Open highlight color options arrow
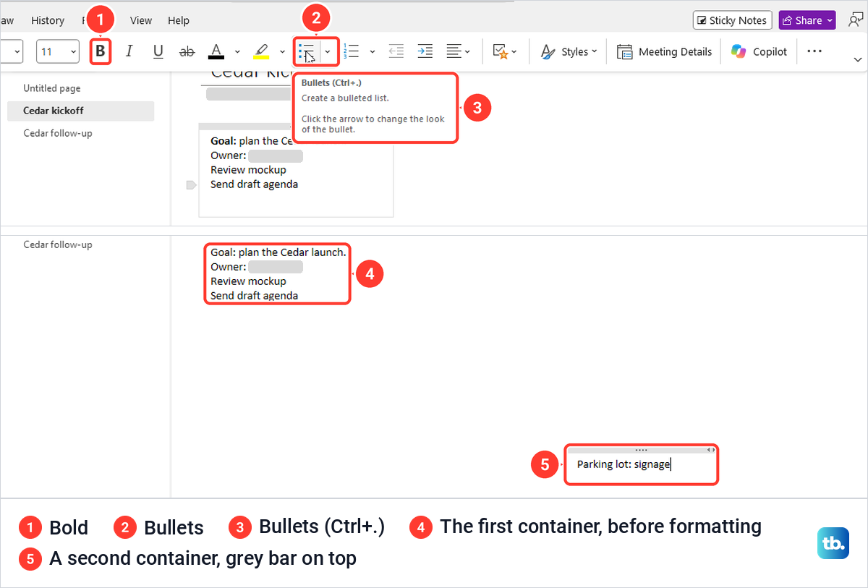The height and width of the screenshot is (588, 868). click(282, 51)
